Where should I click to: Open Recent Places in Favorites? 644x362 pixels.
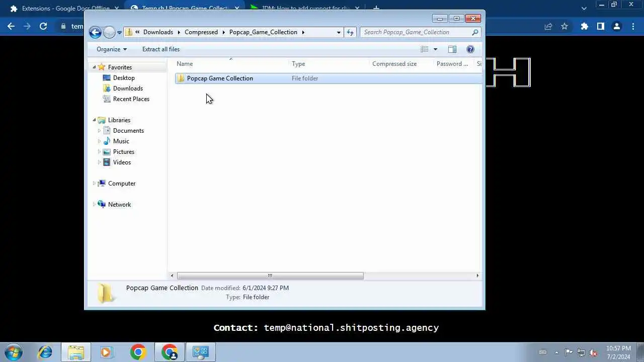coord(131,99)
